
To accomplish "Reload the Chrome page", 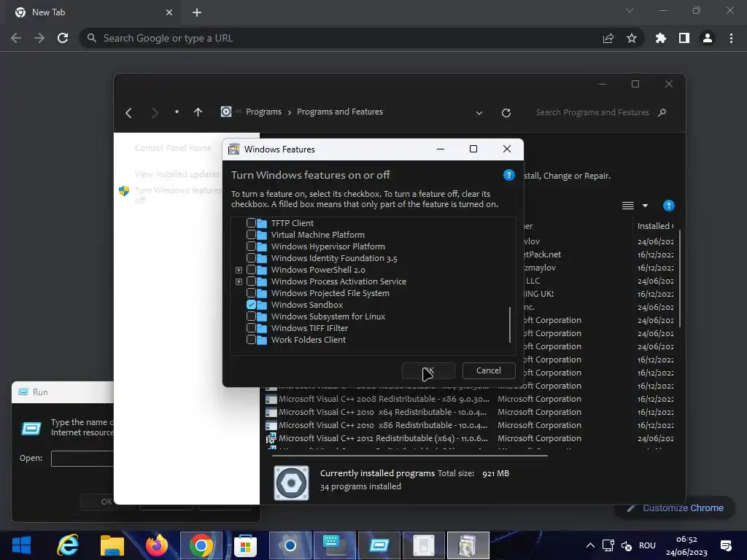I will coord(63,38).
